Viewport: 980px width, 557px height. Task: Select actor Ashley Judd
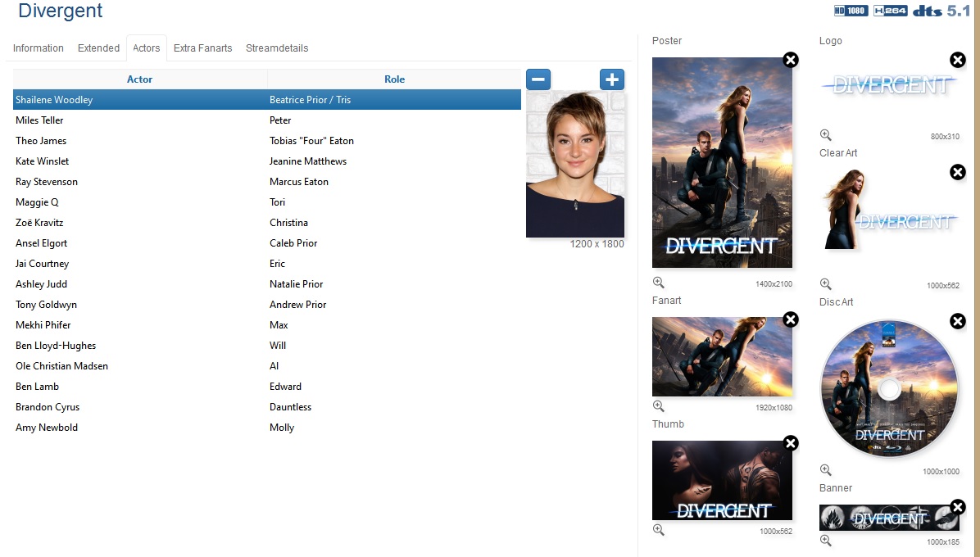coord(41,284)
